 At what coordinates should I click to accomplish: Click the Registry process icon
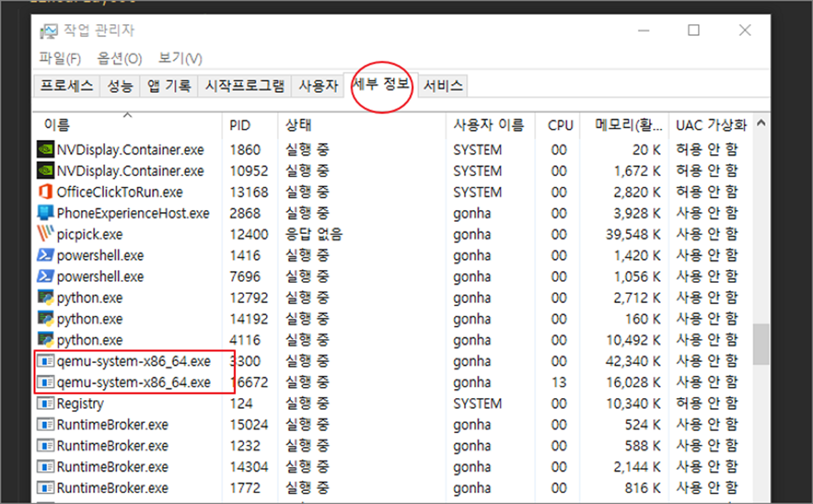[45, 403]
